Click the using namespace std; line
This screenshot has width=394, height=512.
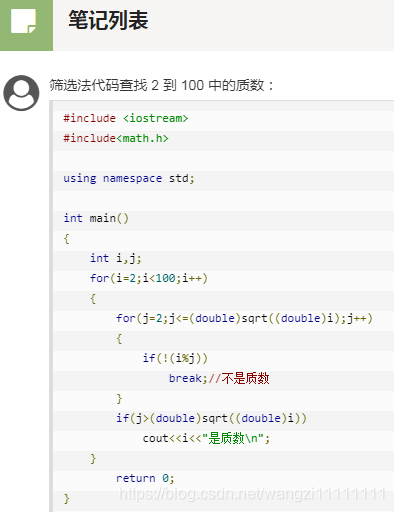tap(129, 178)
